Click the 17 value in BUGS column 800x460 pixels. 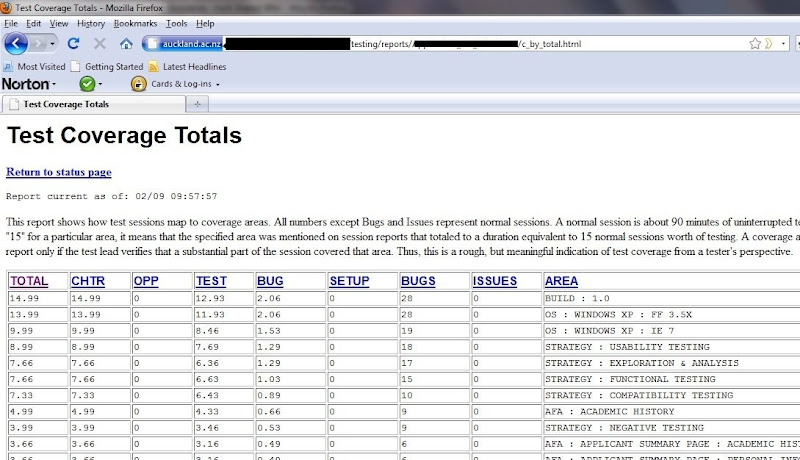click(407, 363)
